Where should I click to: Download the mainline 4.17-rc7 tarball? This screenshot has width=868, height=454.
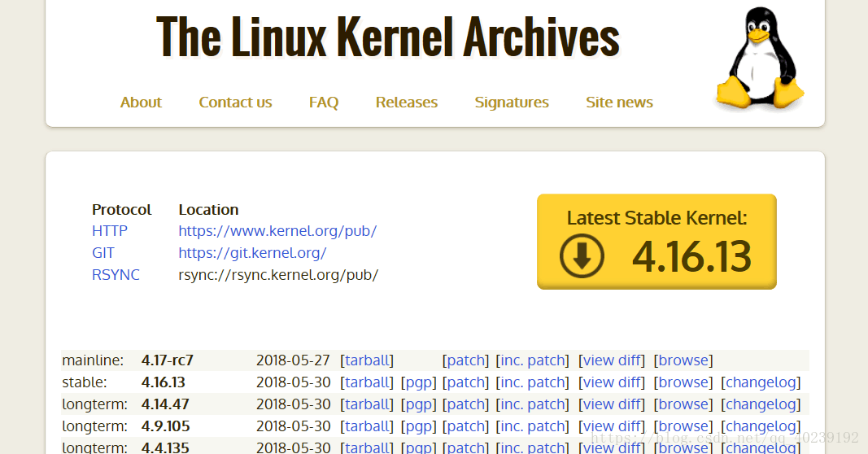pos(367,360)
